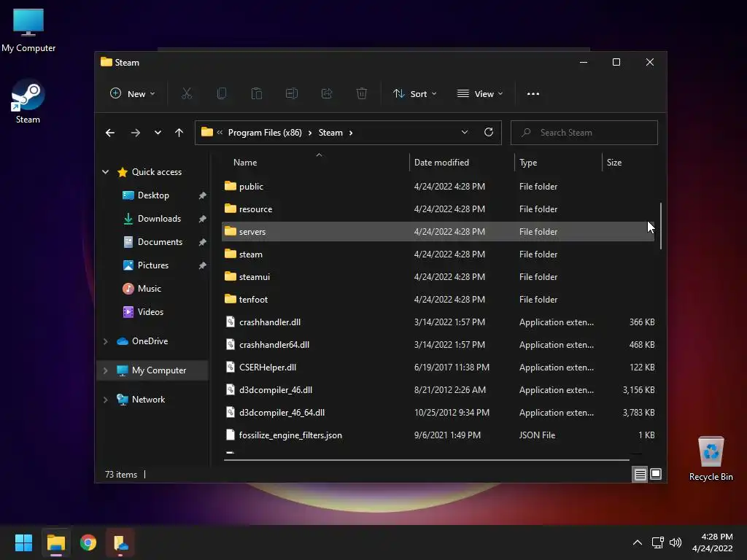Viewport: 747px width, 560px height.
Task: Go back with the left arrow
Action: (x=110, y=133)
